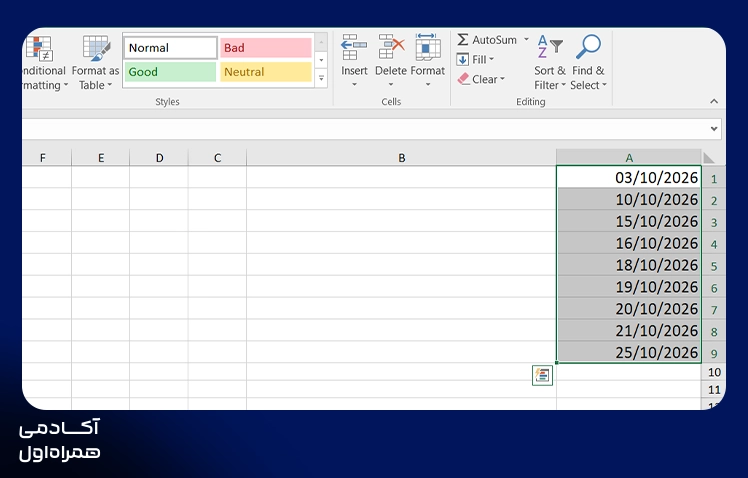
Task: Select row 9 header
Action: tap(714, 353)
